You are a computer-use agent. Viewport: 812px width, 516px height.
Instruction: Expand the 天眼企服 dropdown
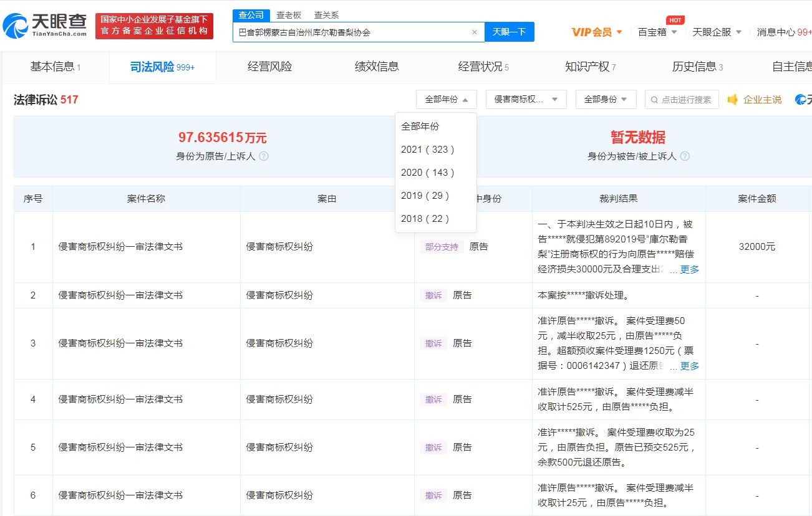(x=717, y=32)
